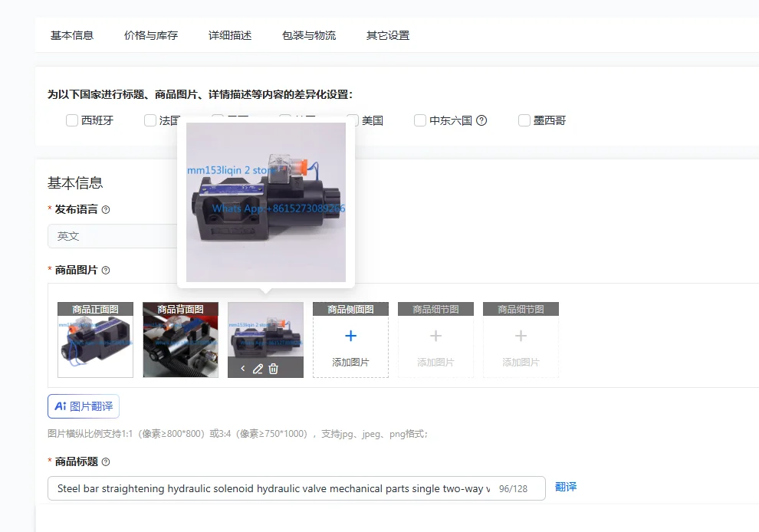The width and height of the screenshot is (759, 532).
Task: Switch to 价格与库存 tab
Action: (151, 35)
